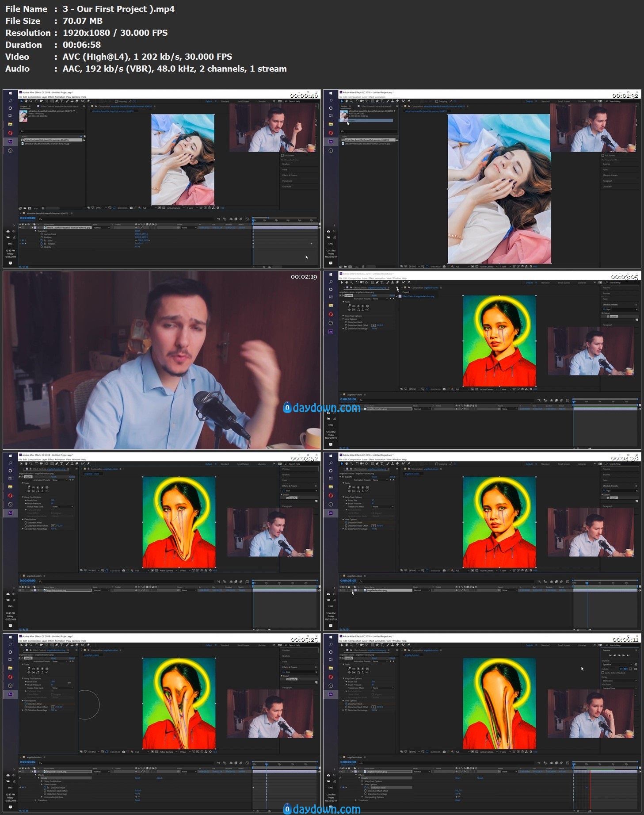Open the Effect menu in the 00:00:46 frame

coord(51,97)
